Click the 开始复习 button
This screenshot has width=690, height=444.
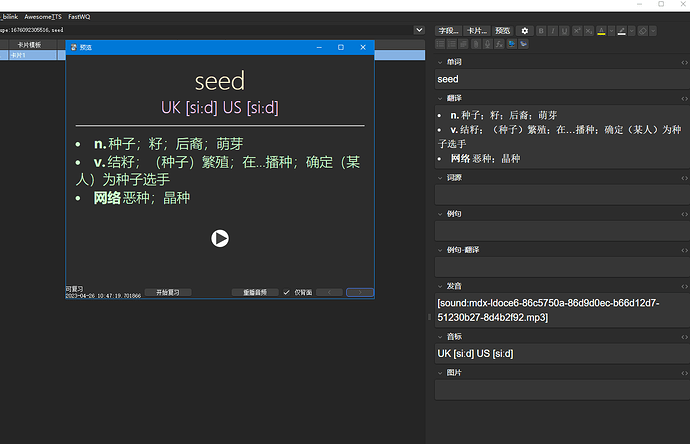pos(168,292)
